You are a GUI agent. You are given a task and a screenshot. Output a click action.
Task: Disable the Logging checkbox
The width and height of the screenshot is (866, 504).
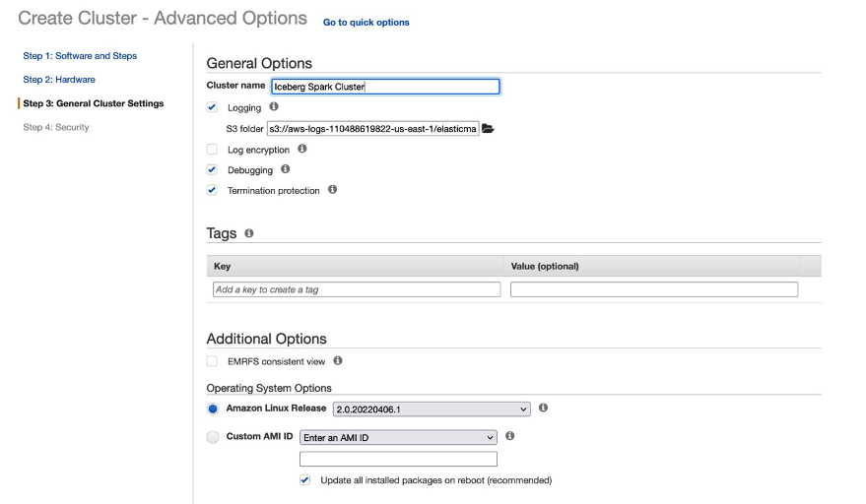[x=212, y=107]
